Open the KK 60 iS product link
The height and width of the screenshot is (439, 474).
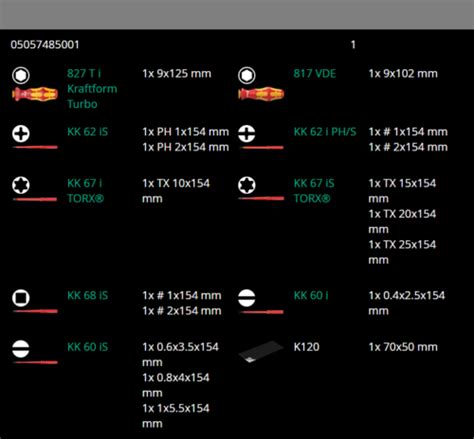click(88, 347)
